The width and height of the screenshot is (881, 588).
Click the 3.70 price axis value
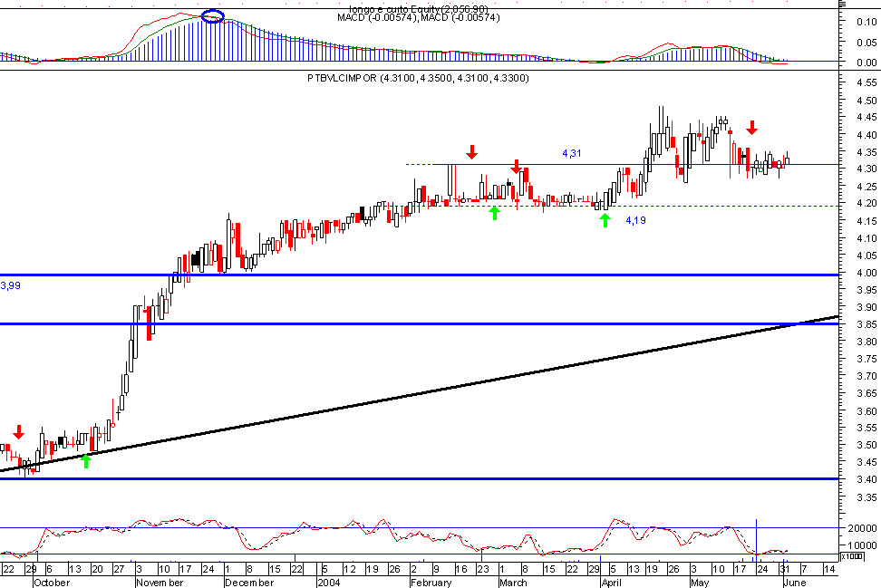tap(867, 376)
